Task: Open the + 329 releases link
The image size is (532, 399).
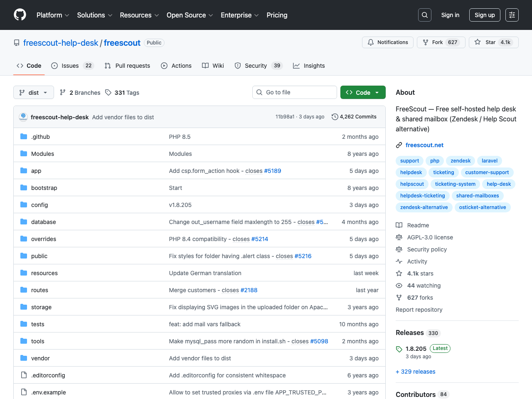Action: [x=415, y=371]
